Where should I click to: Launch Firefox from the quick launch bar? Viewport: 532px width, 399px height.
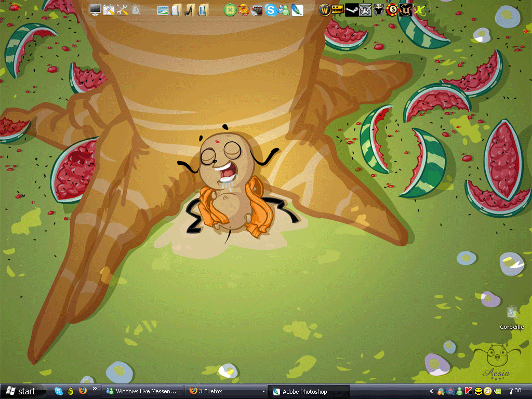83,391
